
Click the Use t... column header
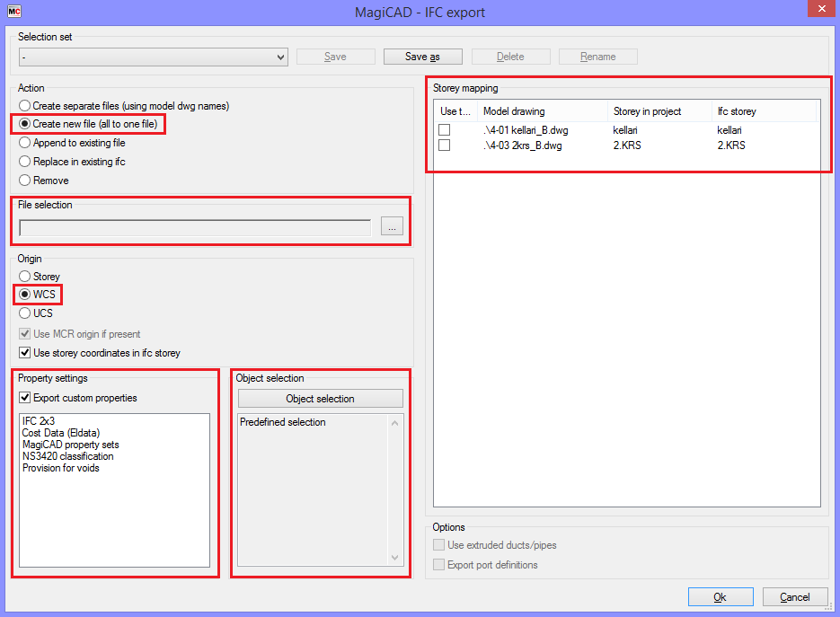point(455,111)
